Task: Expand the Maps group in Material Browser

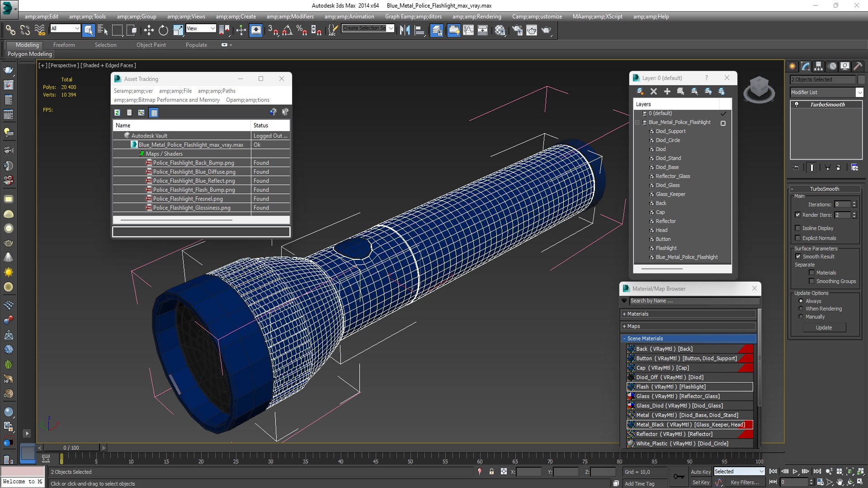Action: (x=689, y=326)
